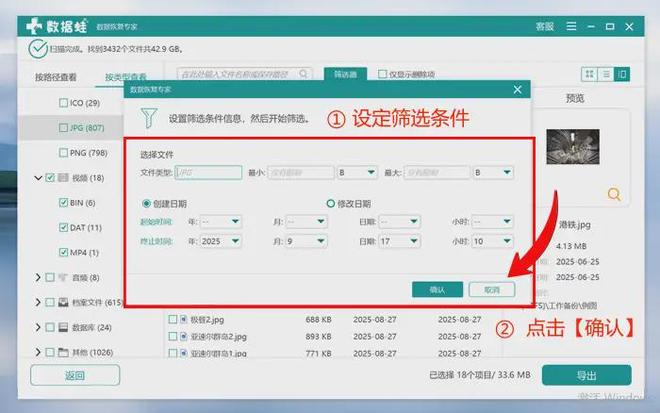Click the 其他 folder icon
This screenshot has height=413, width=660.
(x=63, y=352)
